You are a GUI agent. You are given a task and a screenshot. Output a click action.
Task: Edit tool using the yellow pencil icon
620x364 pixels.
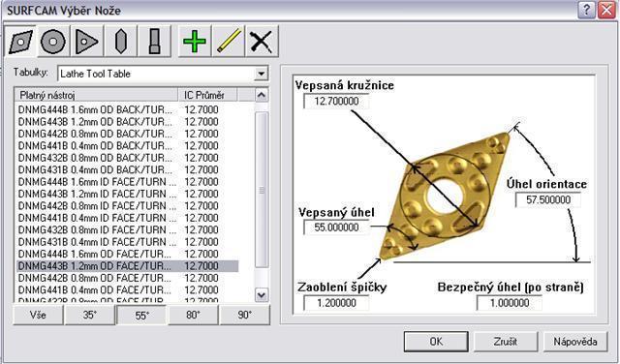[229, 42]
